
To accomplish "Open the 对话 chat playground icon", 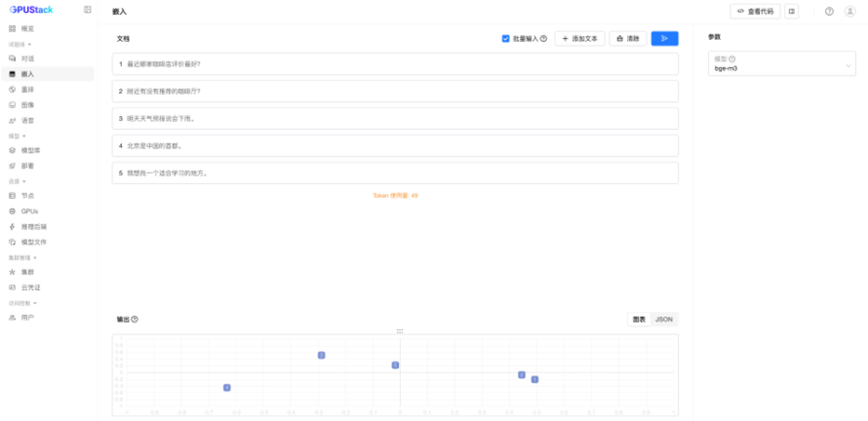I will click(x=12, y=59).
